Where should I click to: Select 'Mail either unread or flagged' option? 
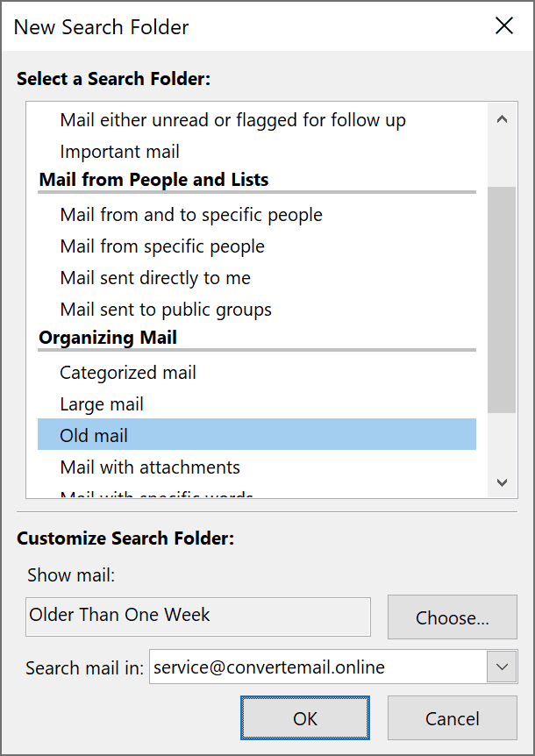(232, 120)
